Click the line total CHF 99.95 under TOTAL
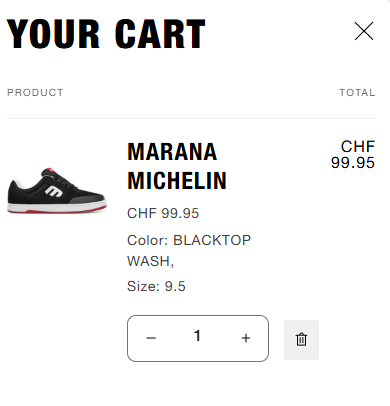This screenshot has height=406, width=390. pyautogui.click(x=353, y=155)
